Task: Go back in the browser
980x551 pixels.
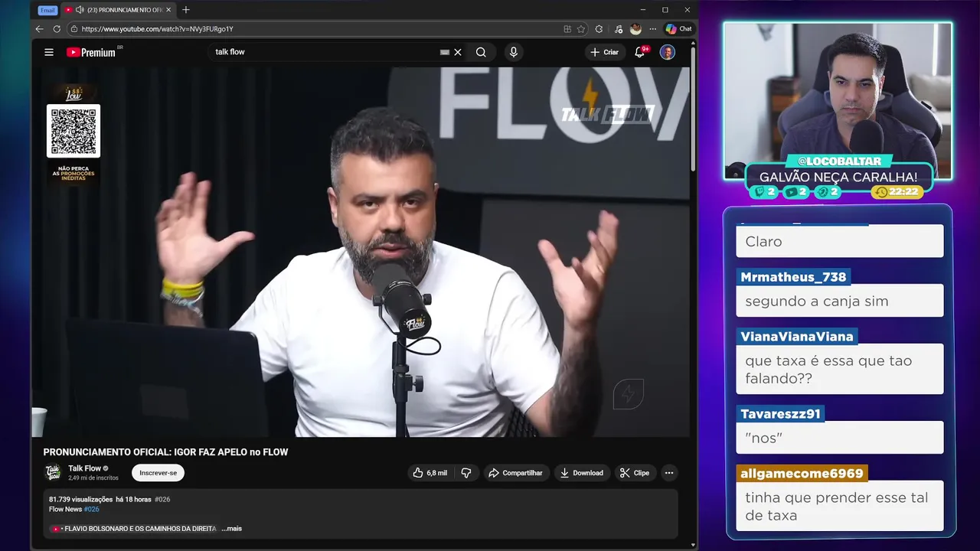Action: point(40,29)
